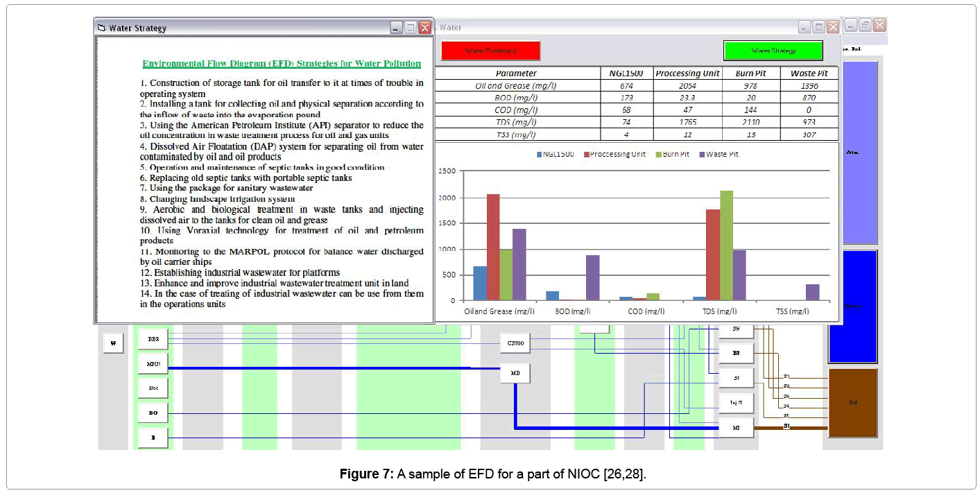Click the brown soil block

pos(852,403)
